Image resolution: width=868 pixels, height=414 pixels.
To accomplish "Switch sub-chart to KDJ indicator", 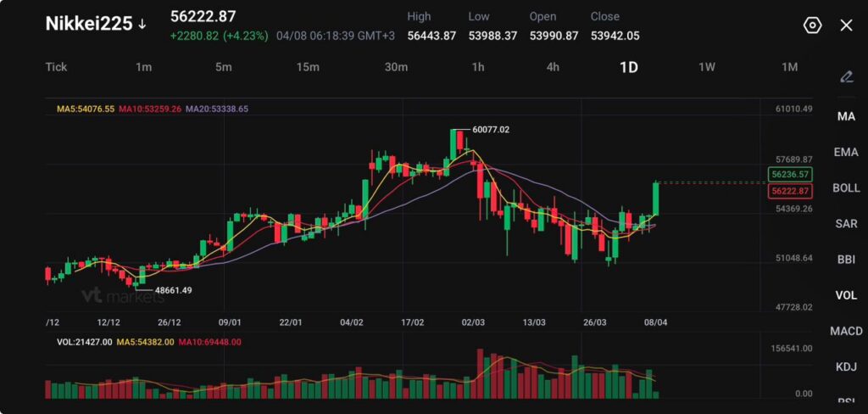I will point(846,366).
